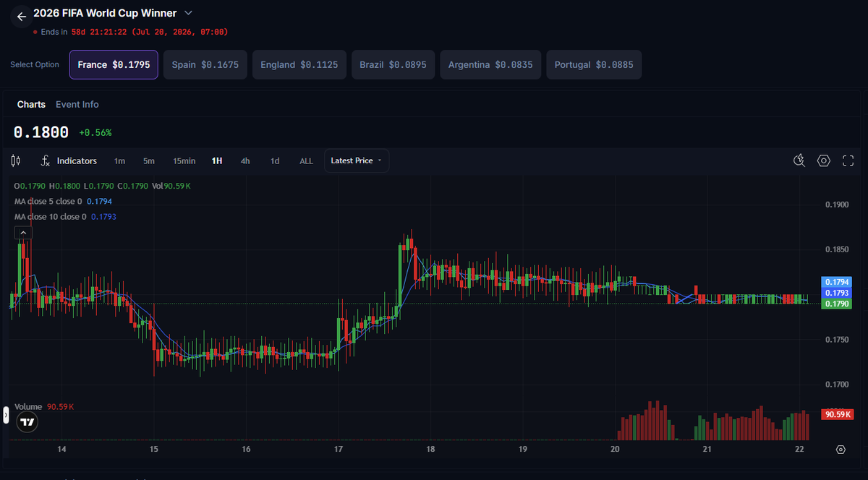Click date 21 on the time axis
Image resolution: width=868 pixels, height=480 pixels.
pos(707,449)
